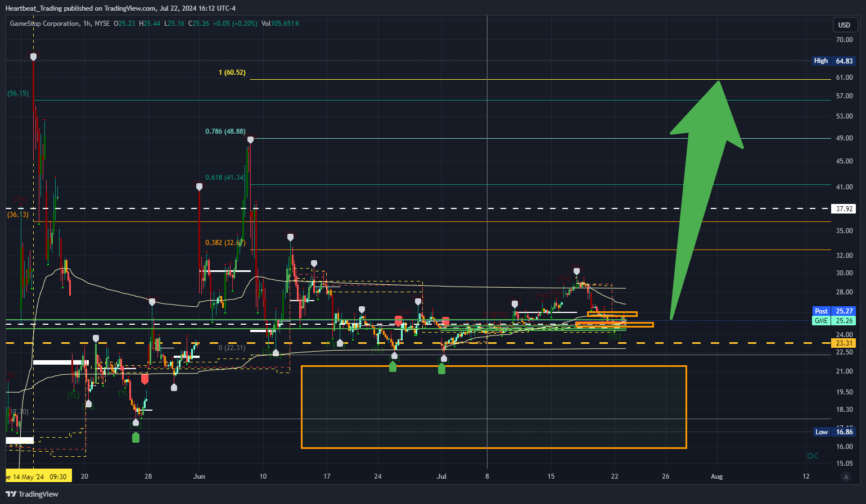
Task: Open the USD currency selector
Action: [845, 25]
